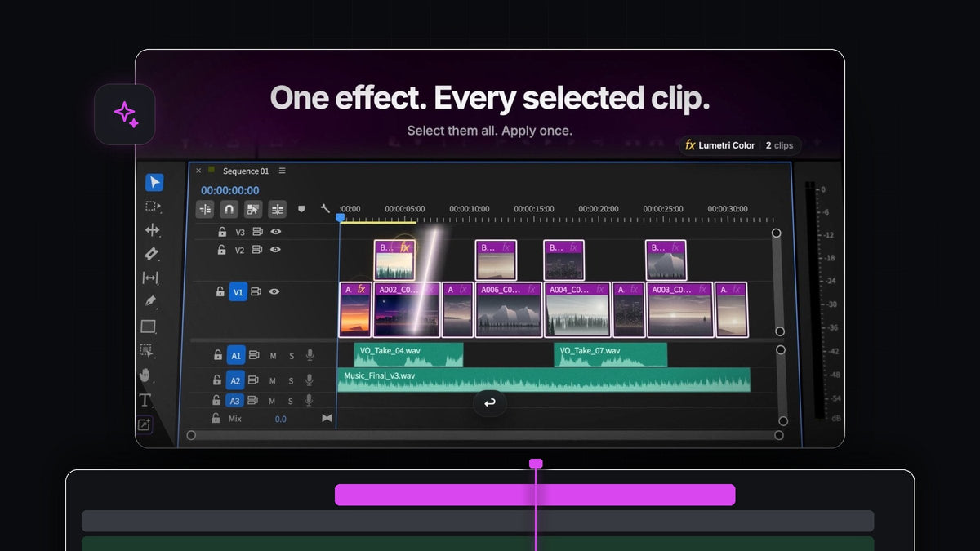Select the Razor tool

[x=151, y=254]
